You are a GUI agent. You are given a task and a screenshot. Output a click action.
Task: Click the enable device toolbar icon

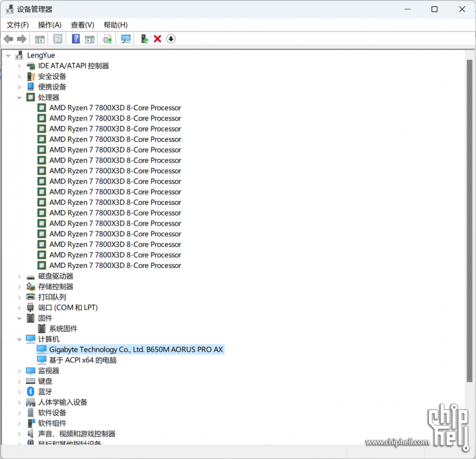[145, 39]
